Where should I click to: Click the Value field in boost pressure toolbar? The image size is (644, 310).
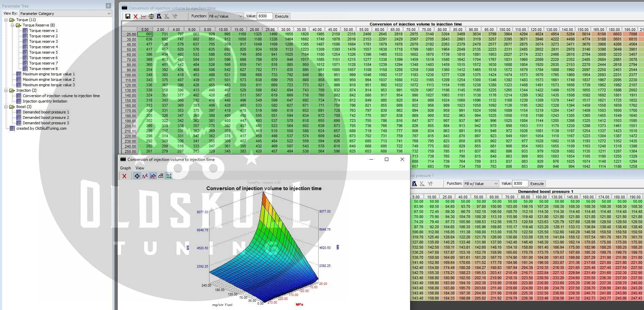(520, 184)
